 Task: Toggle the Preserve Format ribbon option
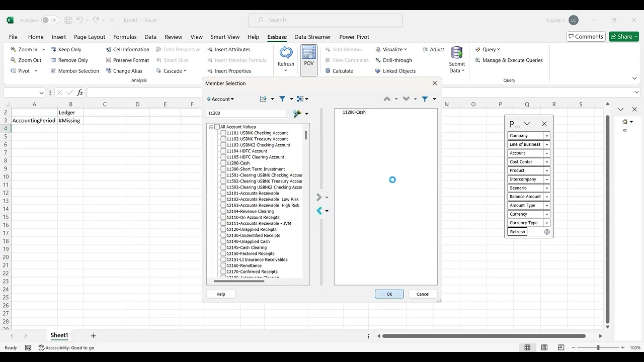click(127, 60)
